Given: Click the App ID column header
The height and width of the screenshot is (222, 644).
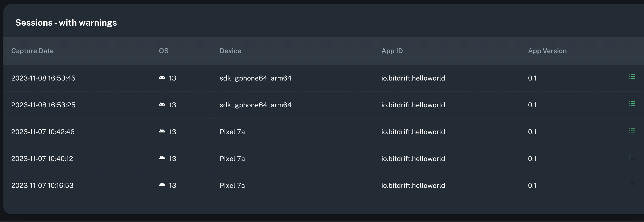Looking at the screenshot, I should 392,50.
